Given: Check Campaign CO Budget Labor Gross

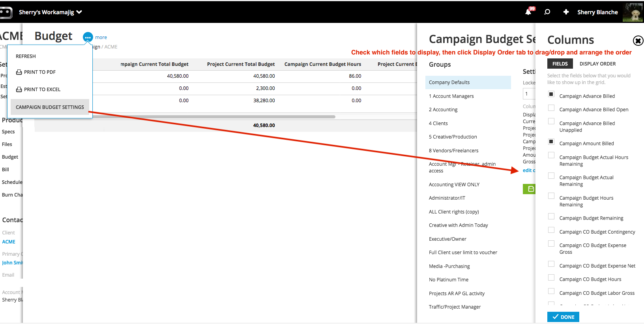Looking at the screenshot, I should click(551, 291).
